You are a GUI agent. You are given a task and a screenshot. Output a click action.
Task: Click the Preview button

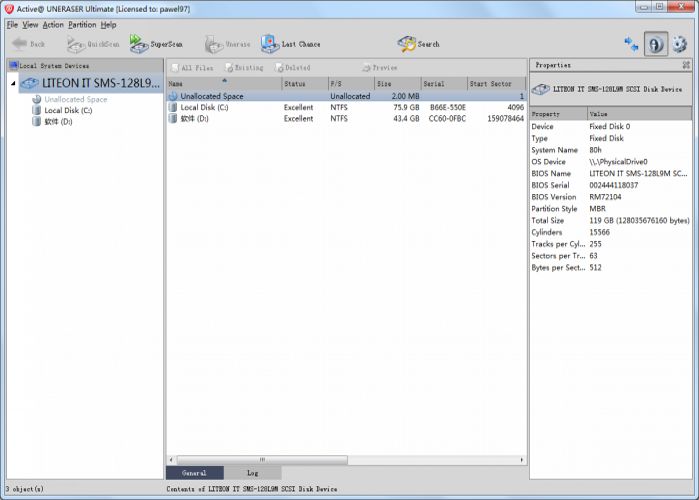[379, 68]
